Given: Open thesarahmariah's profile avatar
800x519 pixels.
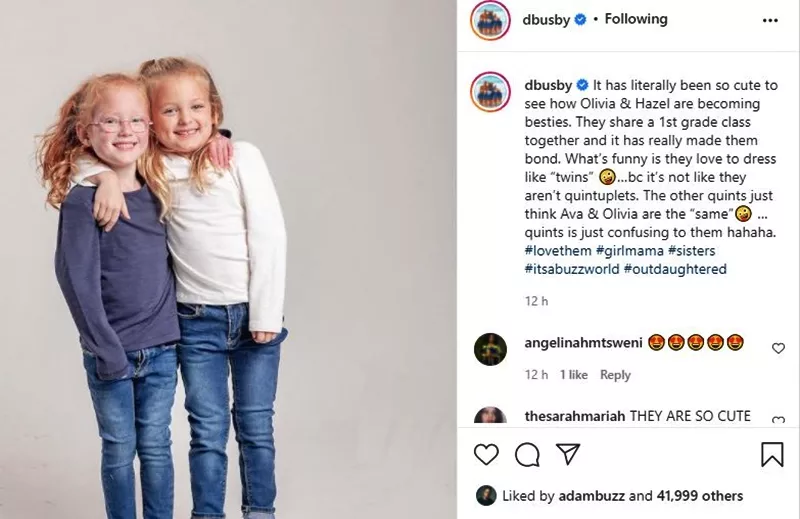Looking at the screenshot, I should pos(490,415).
